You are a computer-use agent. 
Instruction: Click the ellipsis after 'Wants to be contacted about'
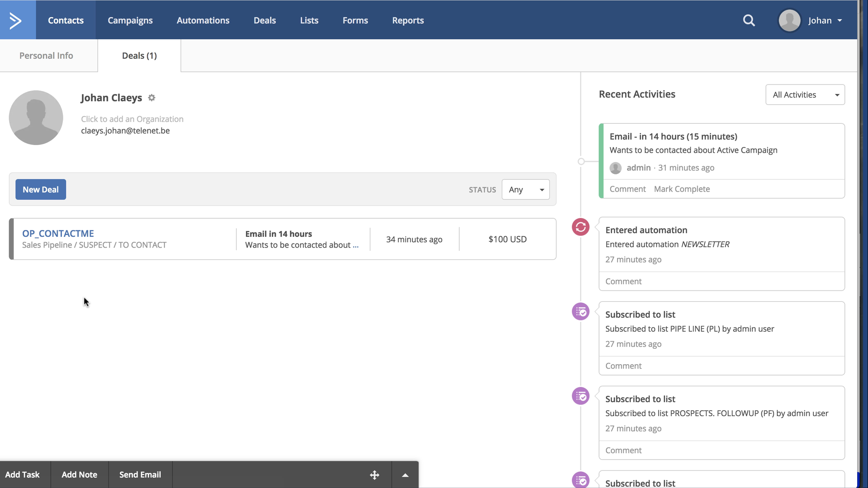(x=355, y=245)
